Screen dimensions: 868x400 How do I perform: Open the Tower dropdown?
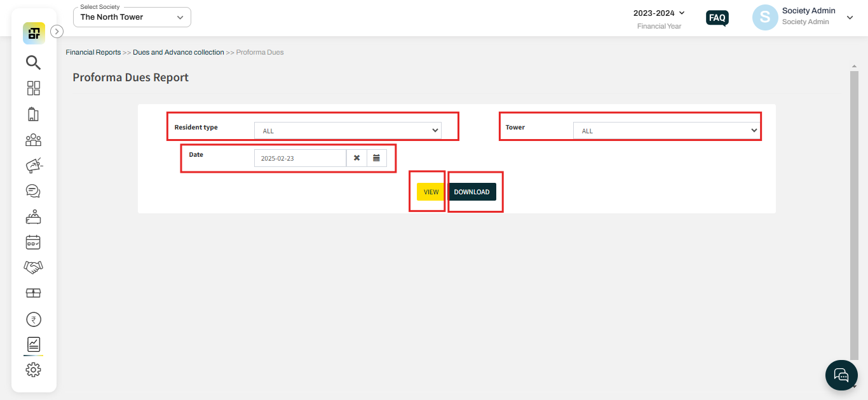pos(667,131)
